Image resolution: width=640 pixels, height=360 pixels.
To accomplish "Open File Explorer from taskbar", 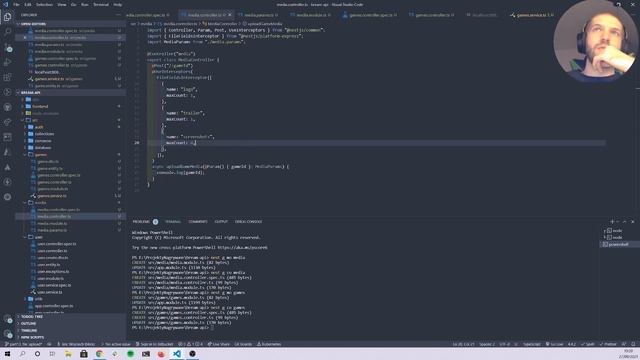I will pos(68,354).
